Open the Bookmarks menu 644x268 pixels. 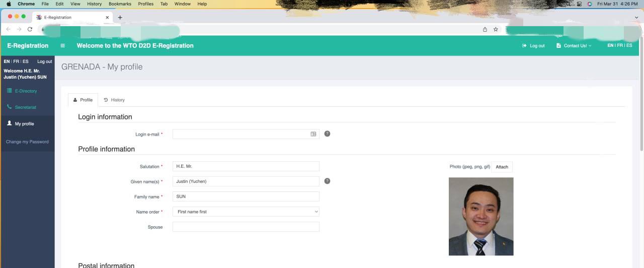(120, 4)
